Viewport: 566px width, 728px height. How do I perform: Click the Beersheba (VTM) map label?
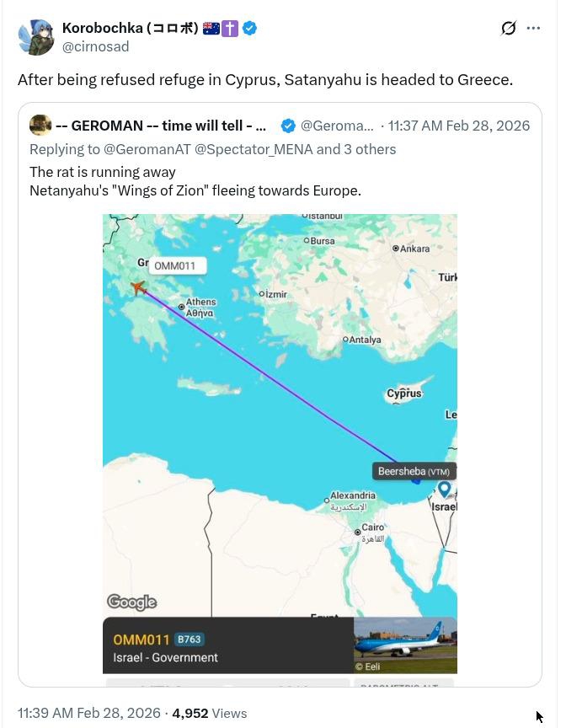pos(414,472)
